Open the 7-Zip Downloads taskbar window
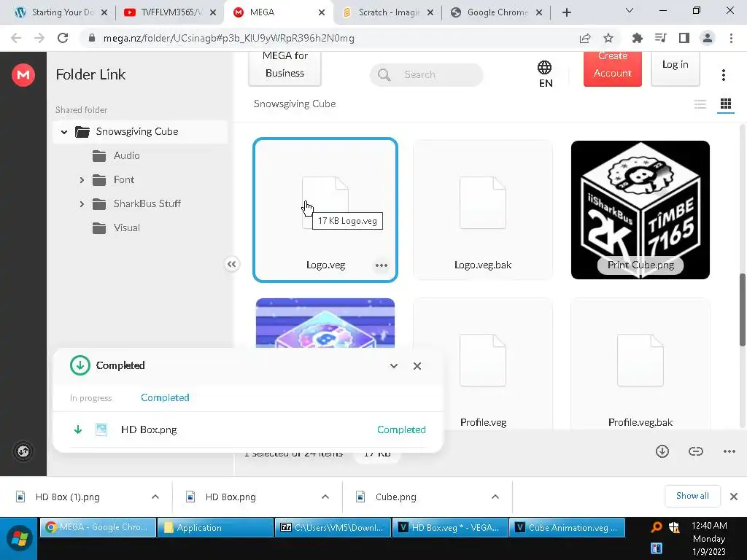This screenshot has width=747, height=560. 332,528
